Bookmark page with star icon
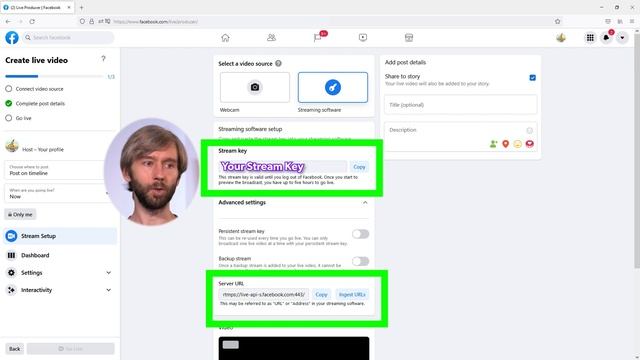The image size is (640, 360). pyautogui.click(x=558, y=21)
